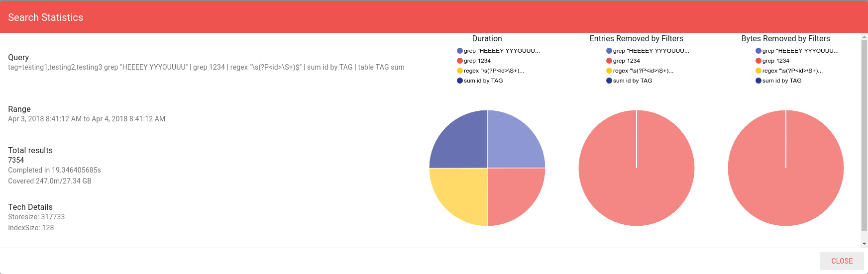Viewport: 868px width, 274px height.
Task: Toggle 'sum id by TAG' legend dot under Duration
Action: click(460, 81)
